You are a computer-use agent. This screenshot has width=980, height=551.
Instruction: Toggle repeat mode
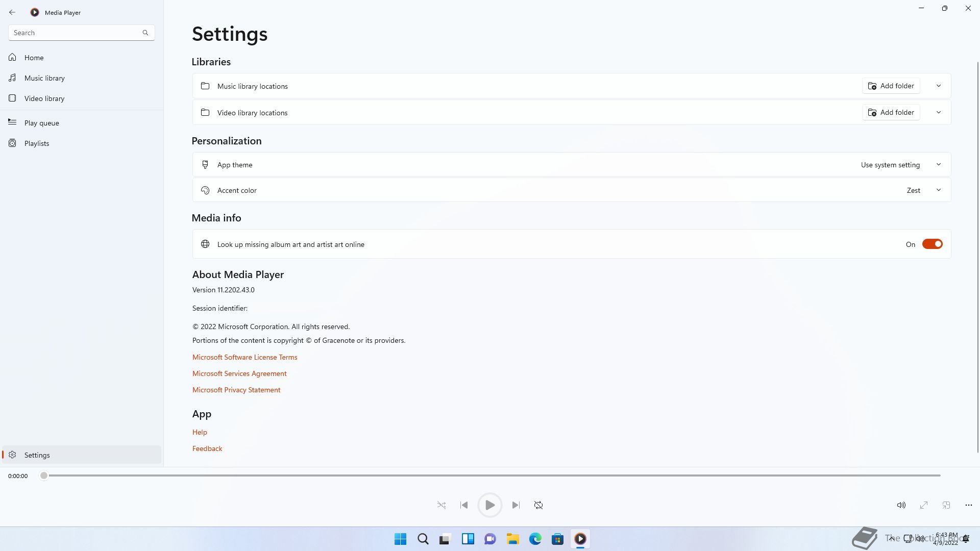538,505
